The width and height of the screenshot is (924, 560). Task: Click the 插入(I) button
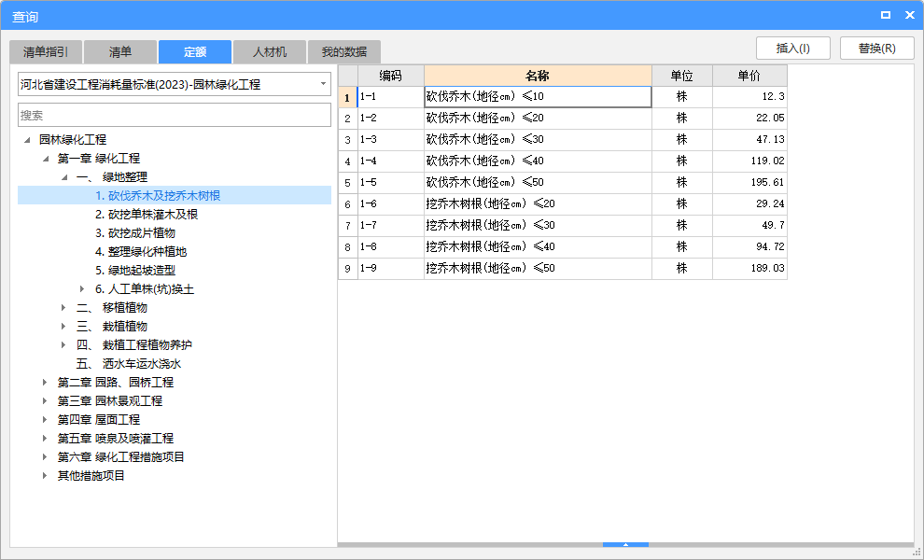(x=793, y=49)
